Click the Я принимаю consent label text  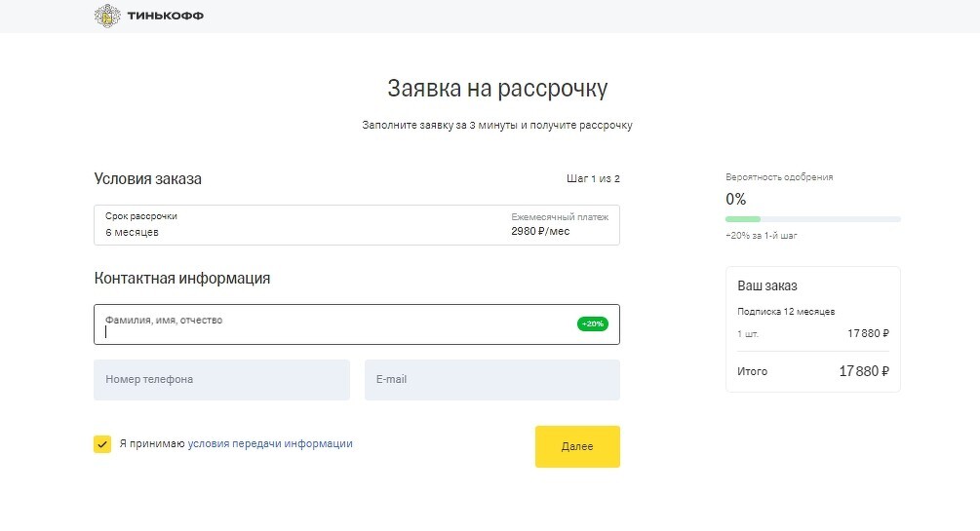pos(152,443)
